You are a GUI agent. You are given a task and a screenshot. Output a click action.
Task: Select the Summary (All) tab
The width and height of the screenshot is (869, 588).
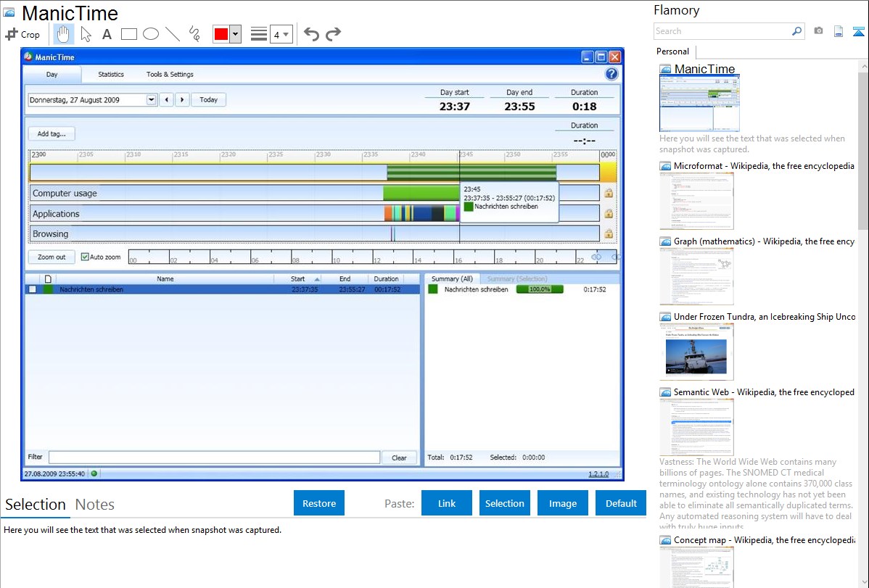452,278
